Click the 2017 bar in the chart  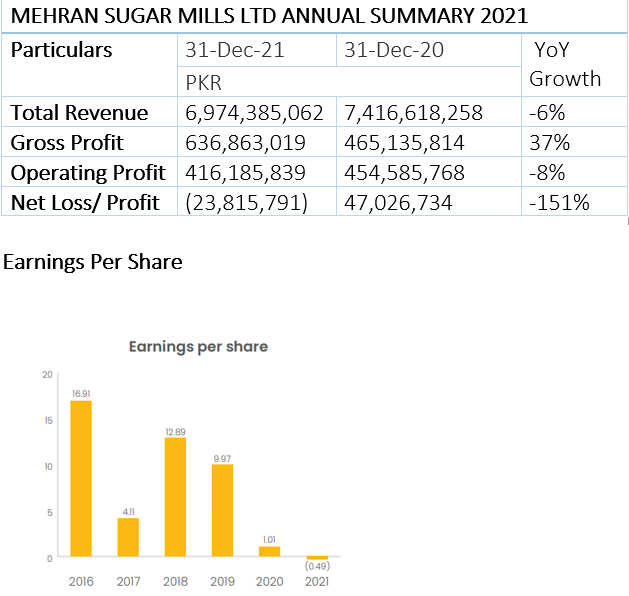(128, 537)
